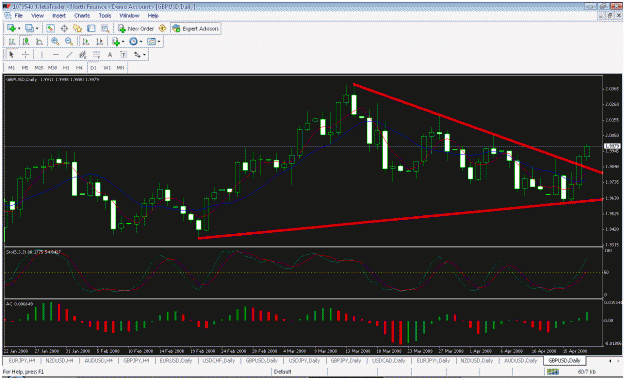
Task: Open the Data Window crosshair-circle icon
Action: 64,28
